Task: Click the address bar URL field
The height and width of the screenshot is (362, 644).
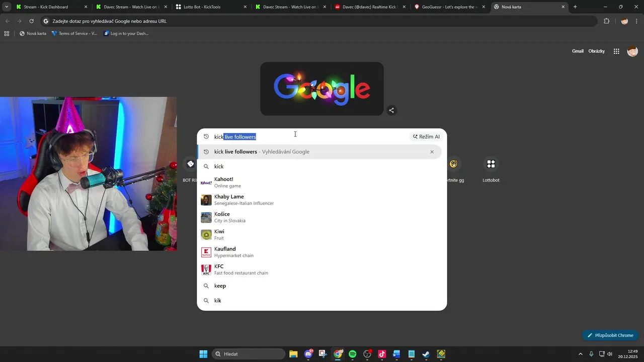Action: coord(319,21)
